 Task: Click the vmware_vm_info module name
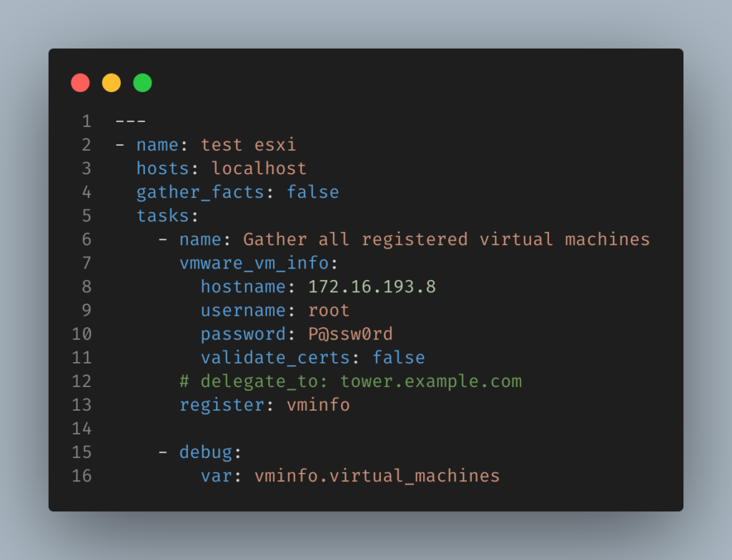tap(254, 263)
